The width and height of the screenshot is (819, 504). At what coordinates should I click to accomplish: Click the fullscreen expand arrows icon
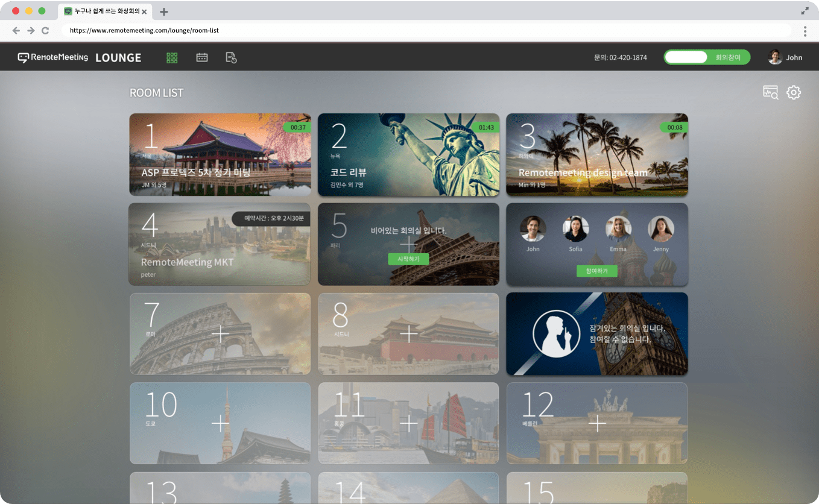coord(805,11)
